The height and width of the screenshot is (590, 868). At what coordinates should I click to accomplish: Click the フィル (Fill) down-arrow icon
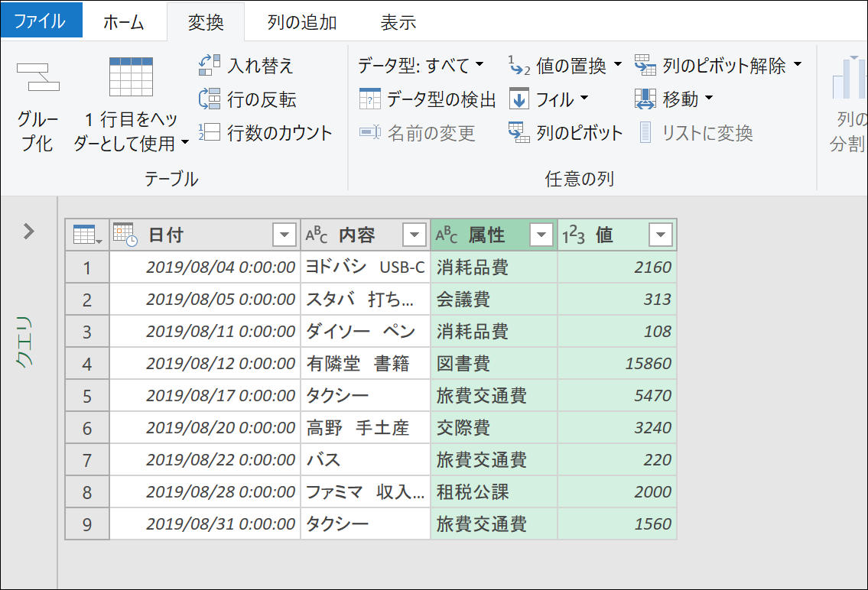pyautogui.click(x=519, y=99)
